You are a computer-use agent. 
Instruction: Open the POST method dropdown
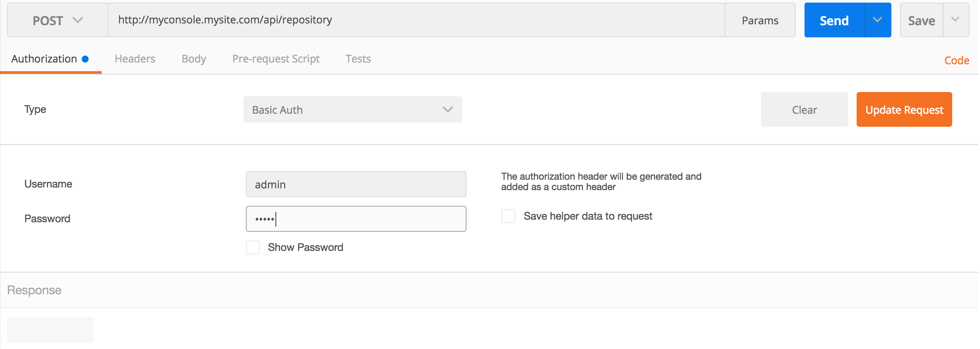(x=57, y=20)
